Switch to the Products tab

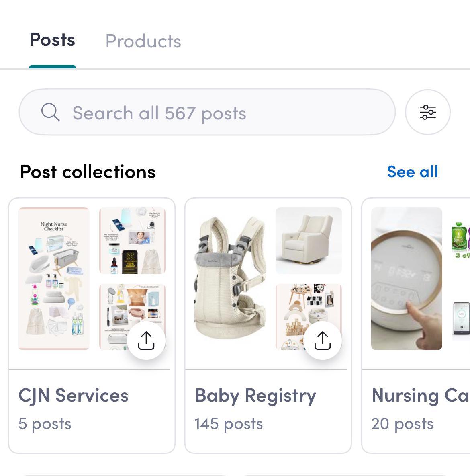[143, 41]
